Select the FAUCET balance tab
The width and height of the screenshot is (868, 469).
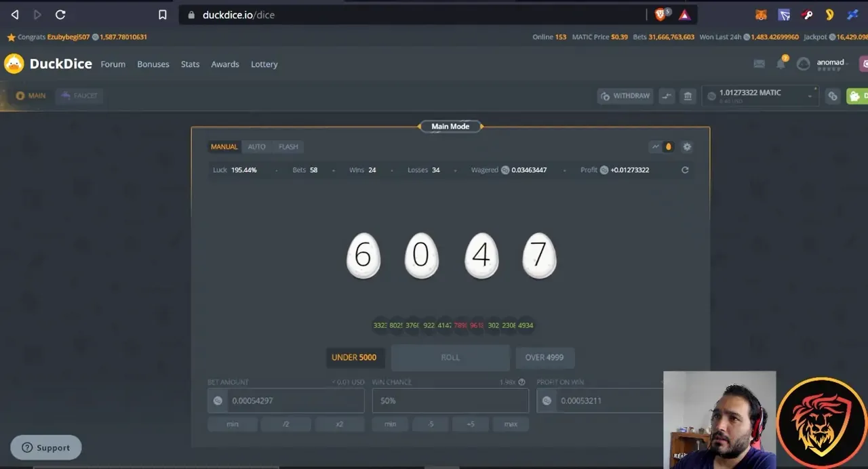(79, 96)
